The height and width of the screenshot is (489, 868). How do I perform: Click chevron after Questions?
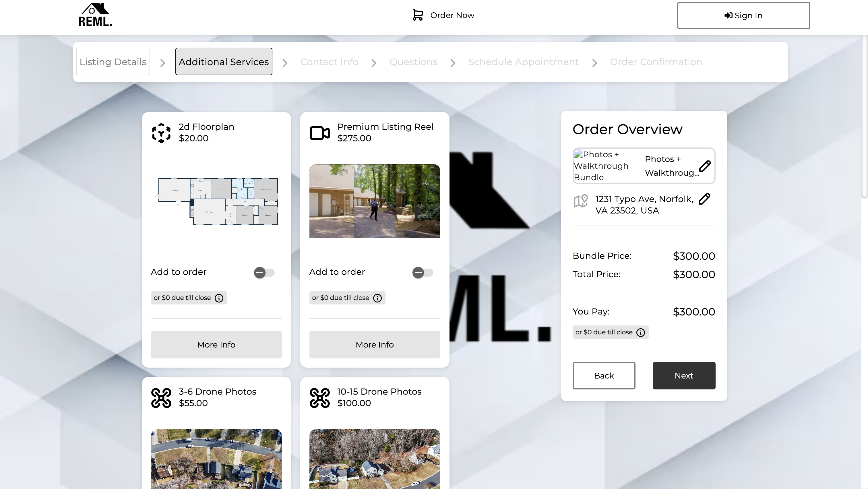tap(453, 63)
